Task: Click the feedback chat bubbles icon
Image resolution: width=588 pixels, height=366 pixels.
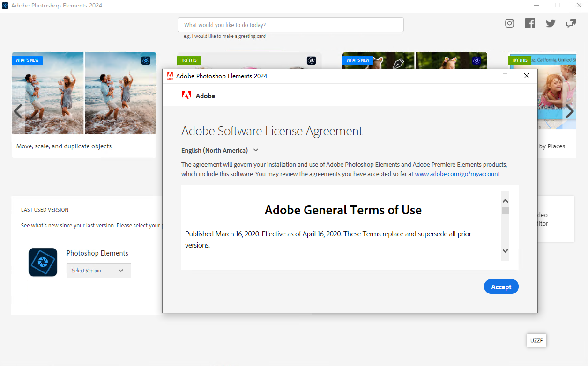Action: tap(571, 23)
